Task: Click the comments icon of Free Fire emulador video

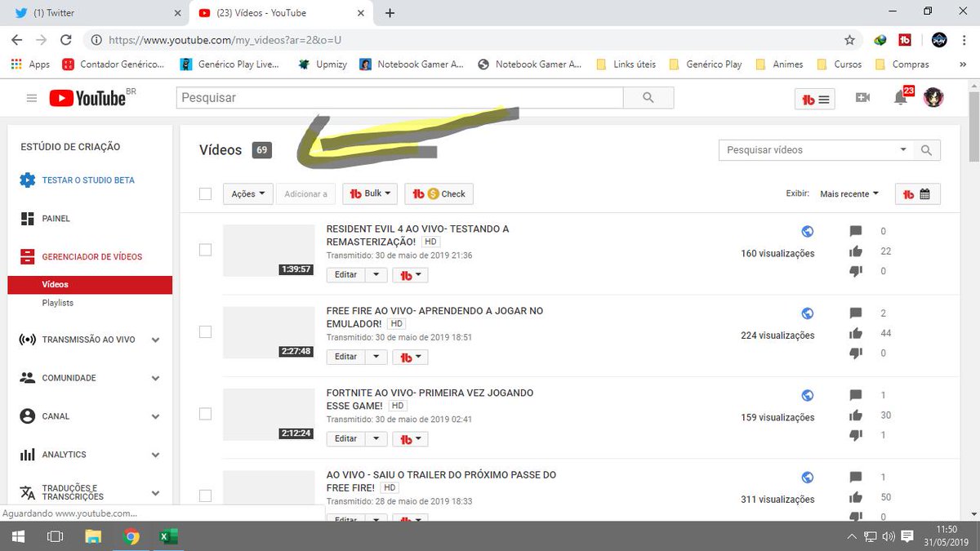Action: click(x=856, y=313)
